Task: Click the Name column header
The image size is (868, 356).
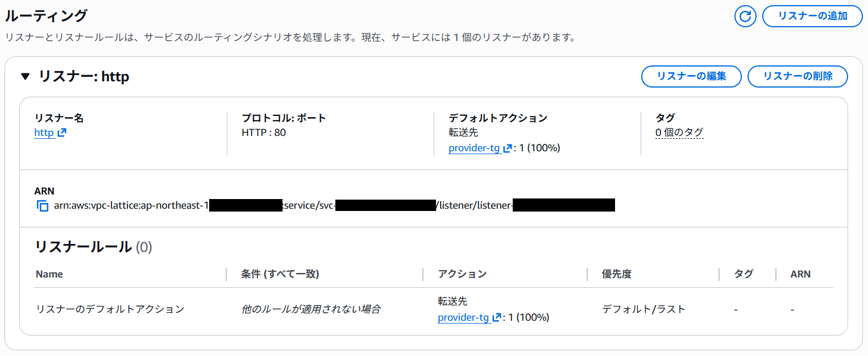Action: [49, 274]
